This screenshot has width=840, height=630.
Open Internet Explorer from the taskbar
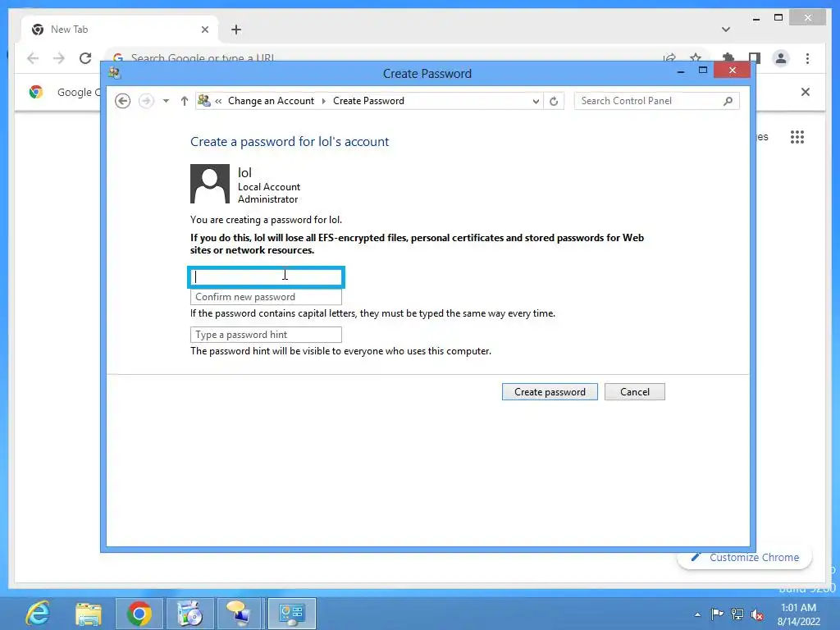point(38,614)
